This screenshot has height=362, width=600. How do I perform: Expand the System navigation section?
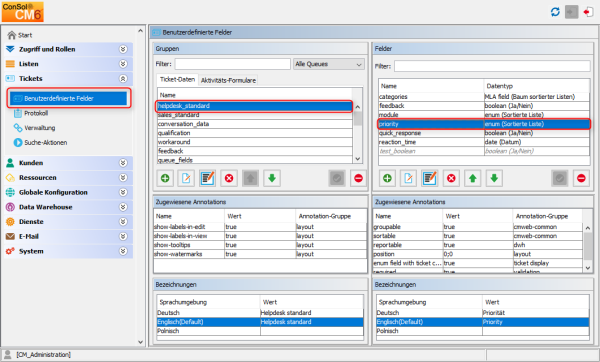click(123, 251)
